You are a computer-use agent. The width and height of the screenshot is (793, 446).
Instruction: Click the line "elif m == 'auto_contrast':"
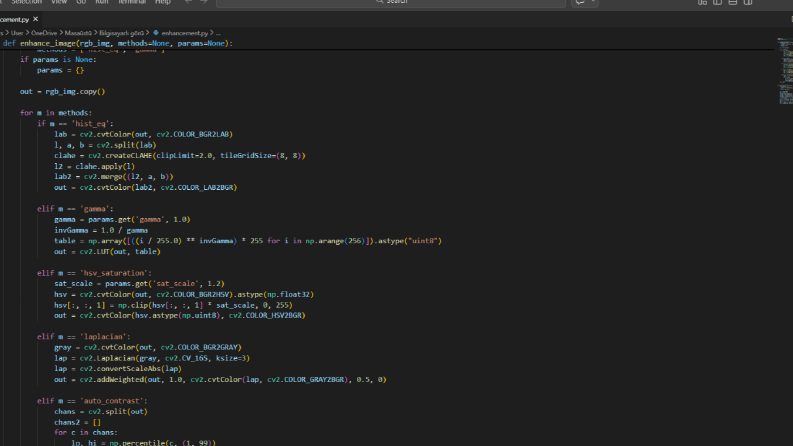click(x=92, y=401)
